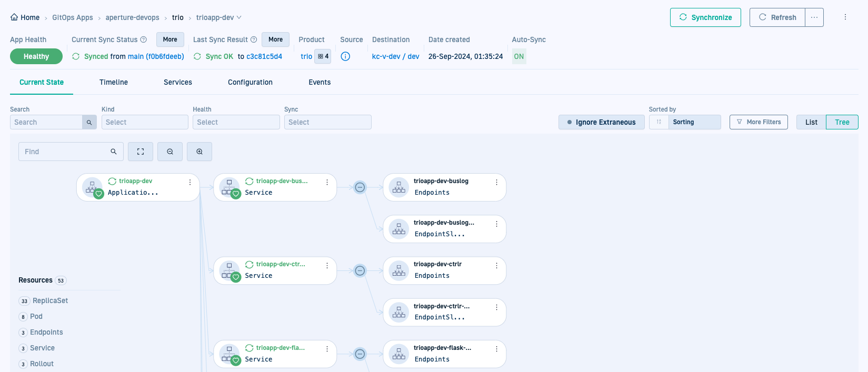Open the Health select dropdown
Viewport: 868px width, 372px height.
click(236, 122)
